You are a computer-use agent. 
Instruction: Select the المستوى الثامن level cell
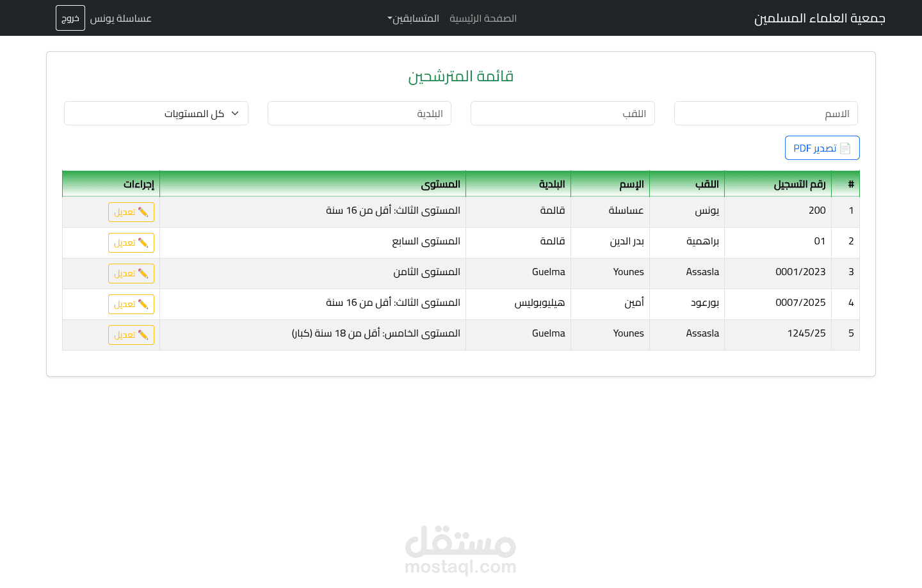313,273
